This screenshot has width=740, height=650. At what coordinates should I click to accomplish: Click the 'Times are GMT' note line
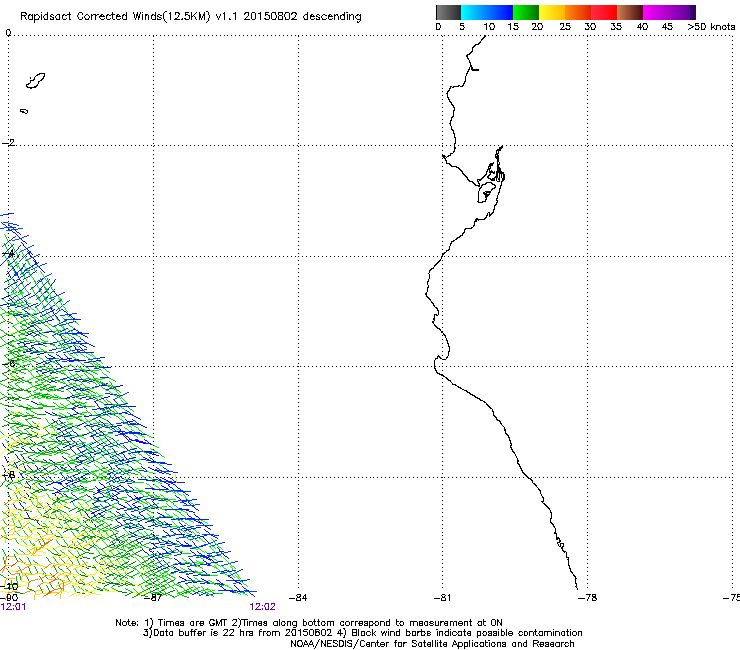(x=309, y=623)
